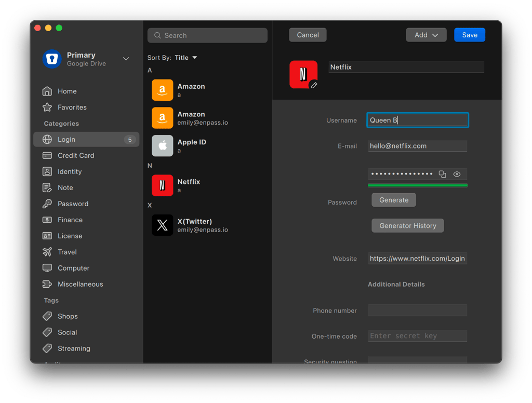The height and width of the screenshot is (403, 532).
Task: Select the Finance category icon
Action: [x=47, y=220]
